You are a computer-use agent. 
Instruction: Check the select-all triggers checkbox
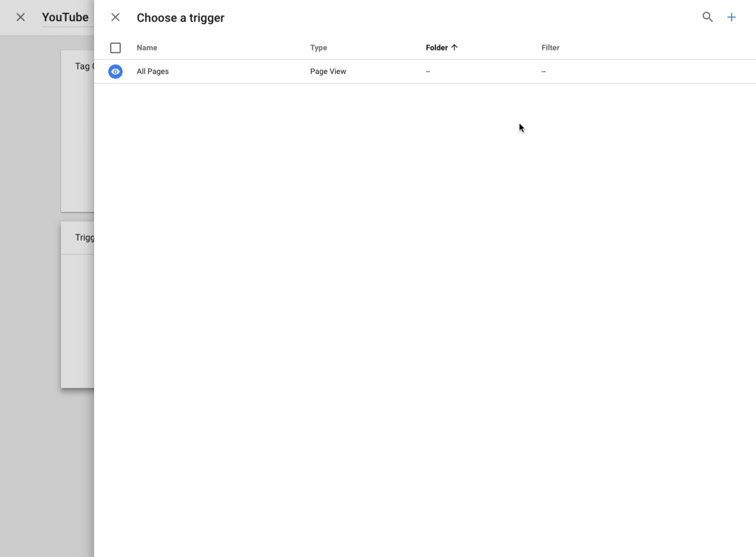click(x=115, y=47)
